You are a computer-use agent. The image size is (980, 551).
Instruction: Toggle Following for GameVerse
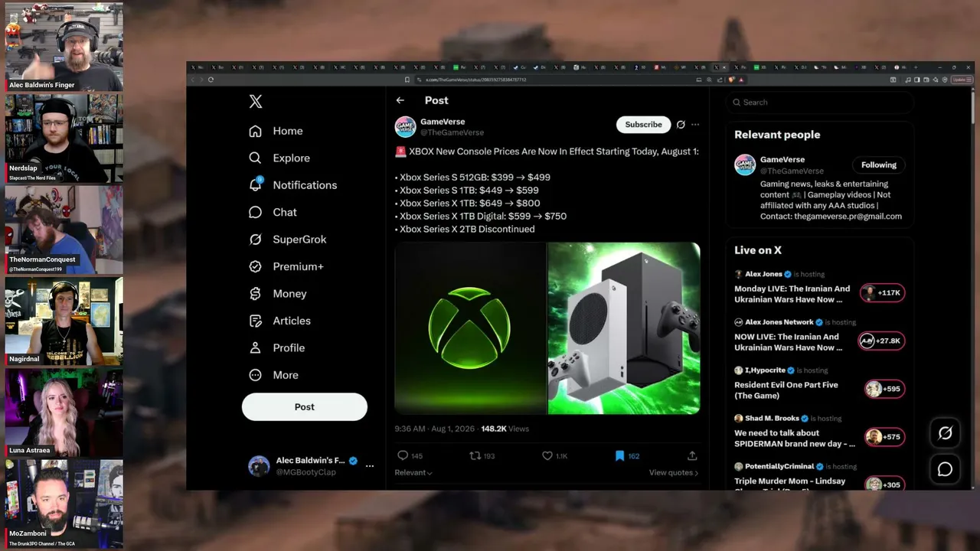tap(879, 165)
